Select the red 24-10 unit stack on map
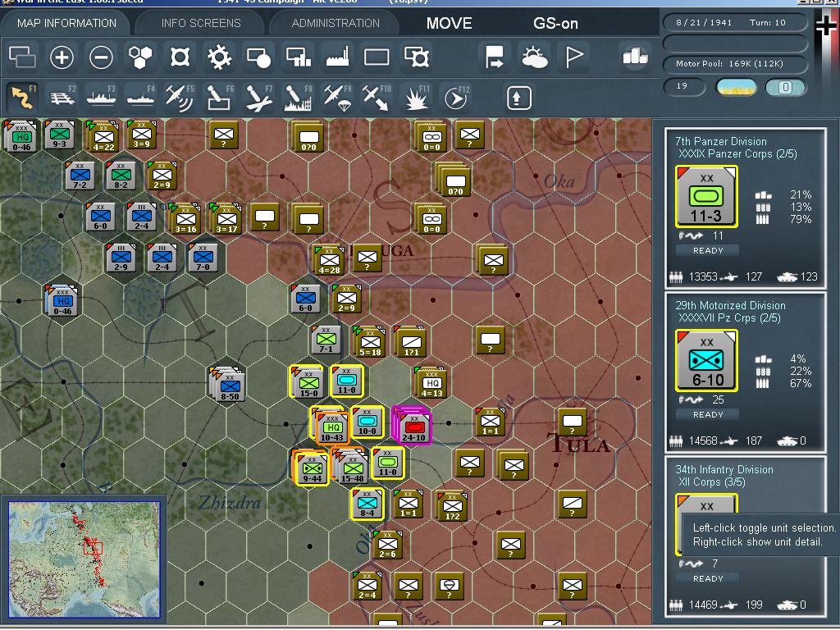 [x=413, y=426]
